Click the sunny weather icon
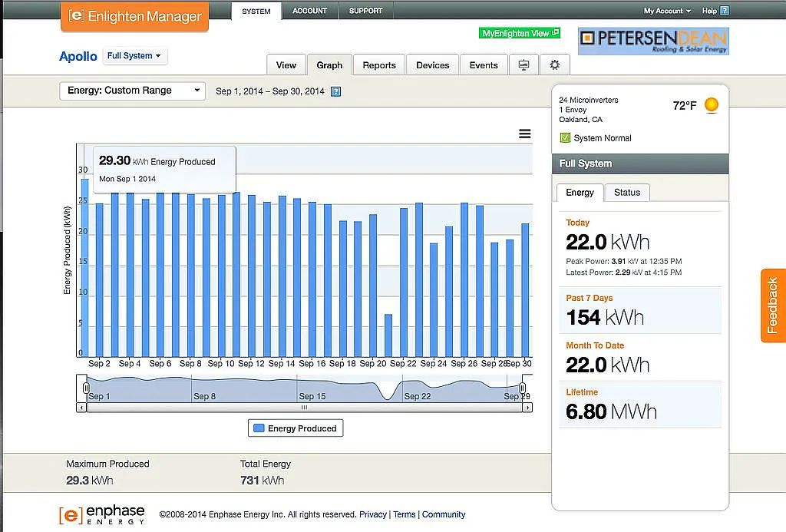This screenshot has width=786, height=532. (x=712, y=105)
